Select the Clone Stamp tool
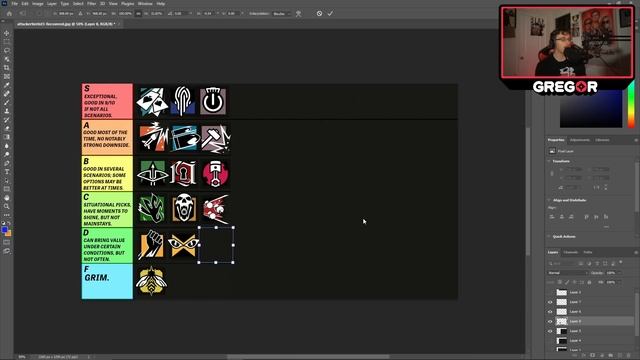This screenshot has height=360, width=640. (x=7, y=111)
